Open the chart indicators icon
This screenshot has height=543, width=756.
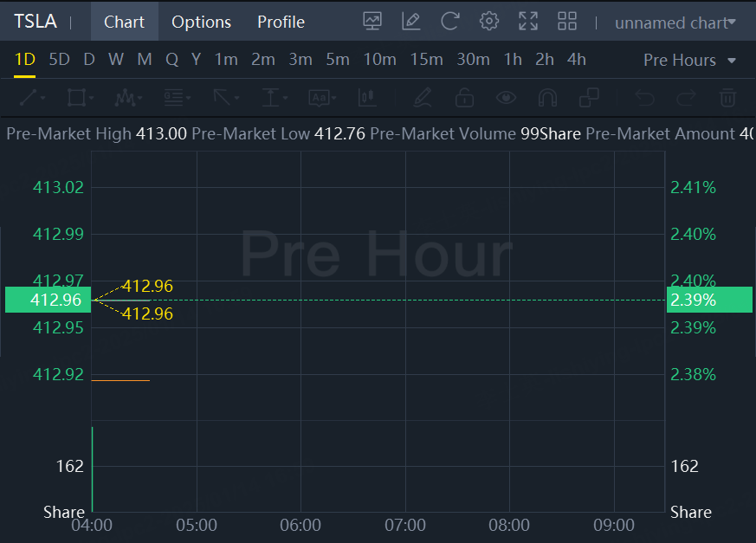coord(372,22)
